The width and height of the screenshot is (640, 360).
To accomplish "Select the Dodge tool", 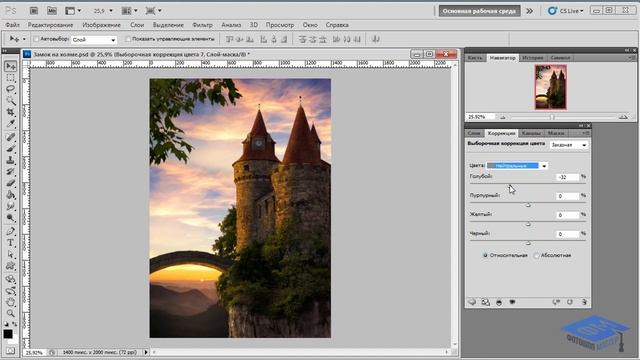I will pos(11,218).
